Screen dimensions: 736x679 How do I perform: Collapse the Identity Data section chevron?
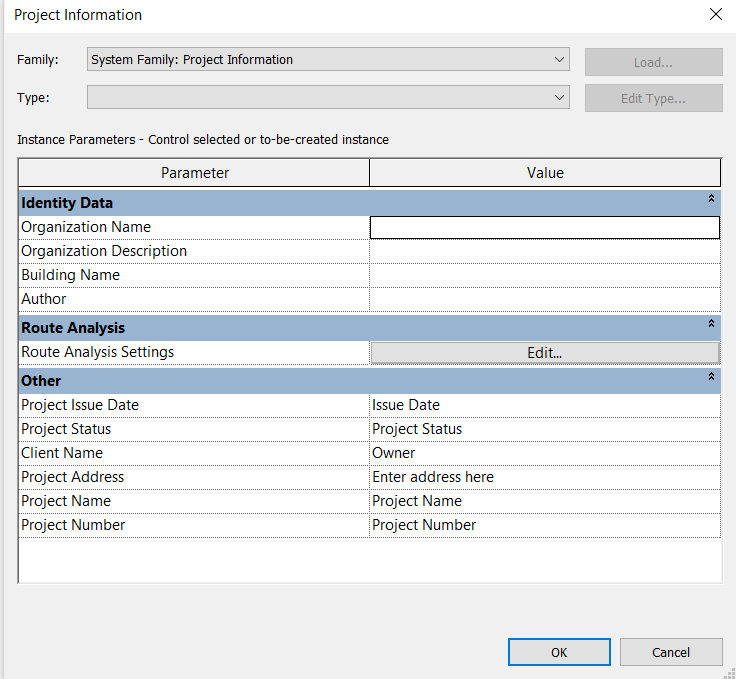tap(711, 198)
